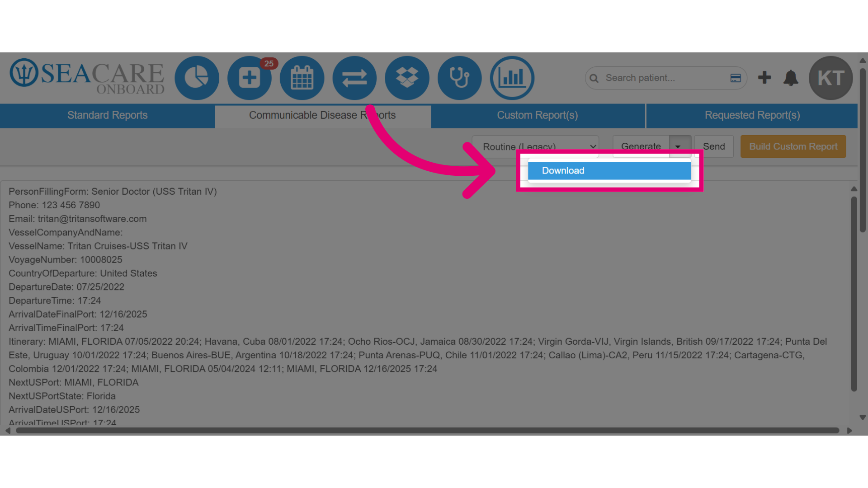Click the magnifier icon in patient search

[594, 78]
